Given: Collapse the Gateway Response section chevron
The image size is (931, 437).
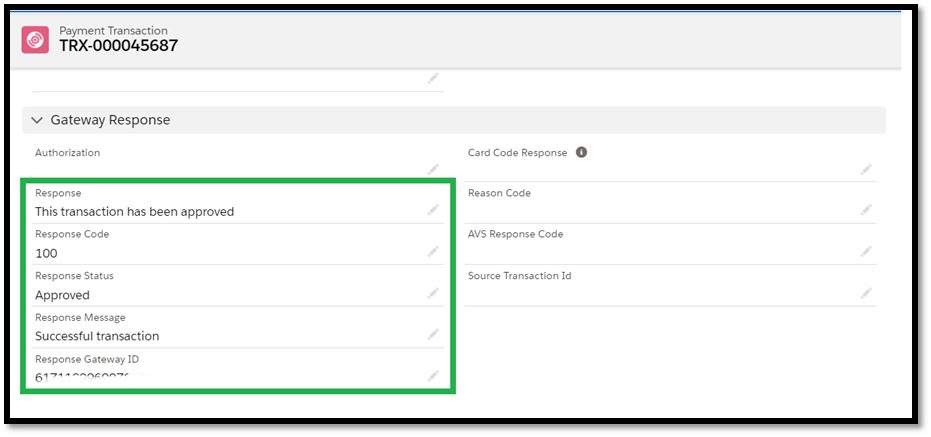Looking at the screenshot, I should click(x=38, y=120).
